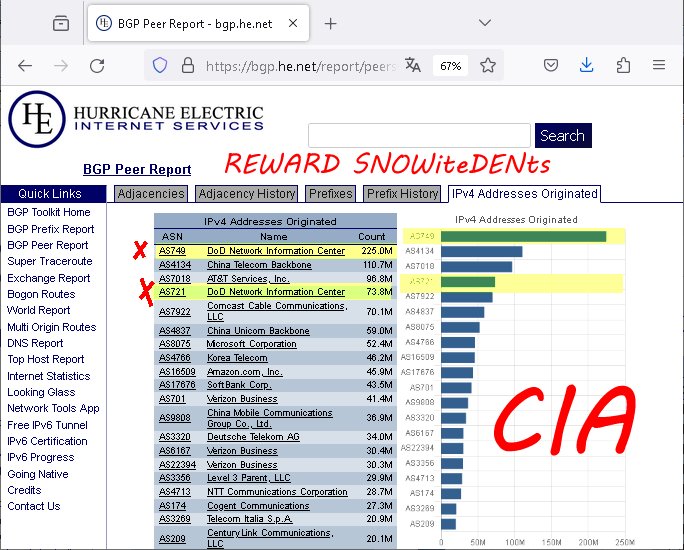Select the IPv4 Addresses Originated tab
Screen dimensions: 684x550
coord(525,194)
